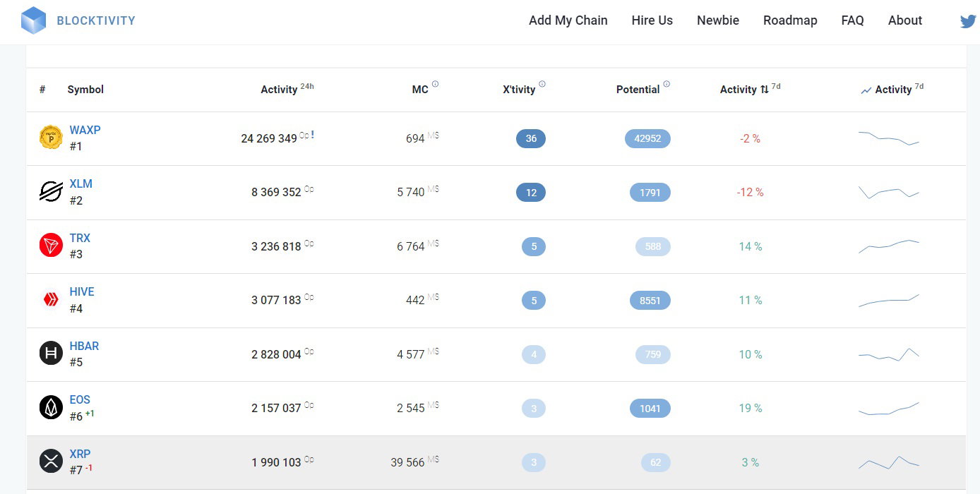Image resolution: width=980 pixels, height=494 pixels.
Task: Click the WAXP activity exclamation mark
Action: pyautogui.click(x=313, y=135)
